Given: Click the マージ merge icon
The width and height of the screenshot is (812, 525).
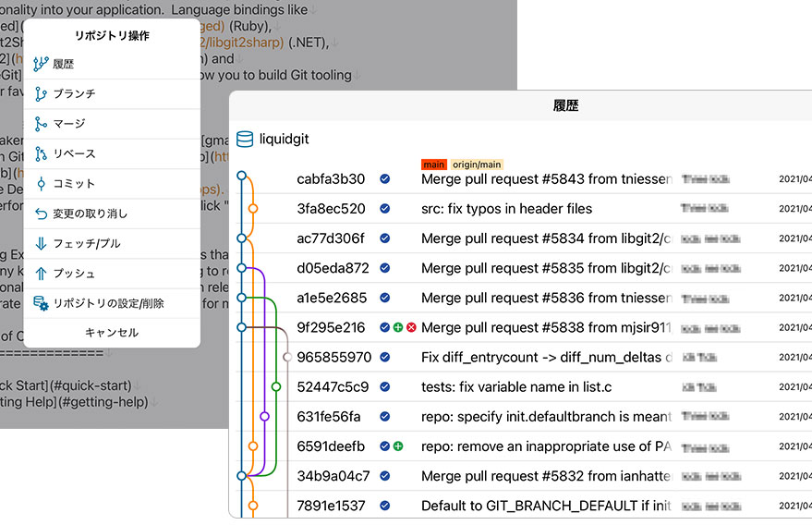Looking at the screenshot, I should point(41,124).
